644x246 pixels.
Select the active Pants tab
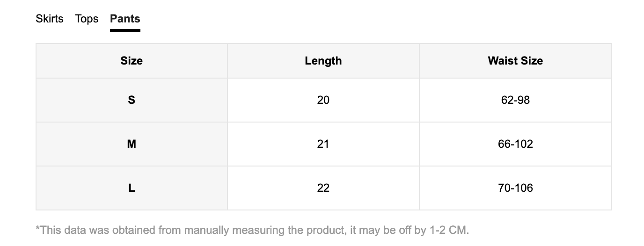click(x=125, y=19)
